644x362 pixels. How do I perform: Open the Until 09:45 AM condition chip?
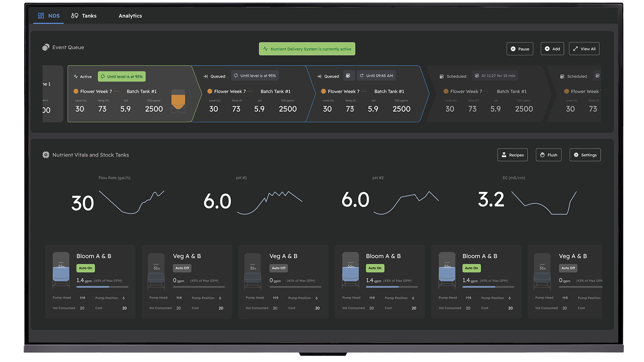(x=376, y=76)
